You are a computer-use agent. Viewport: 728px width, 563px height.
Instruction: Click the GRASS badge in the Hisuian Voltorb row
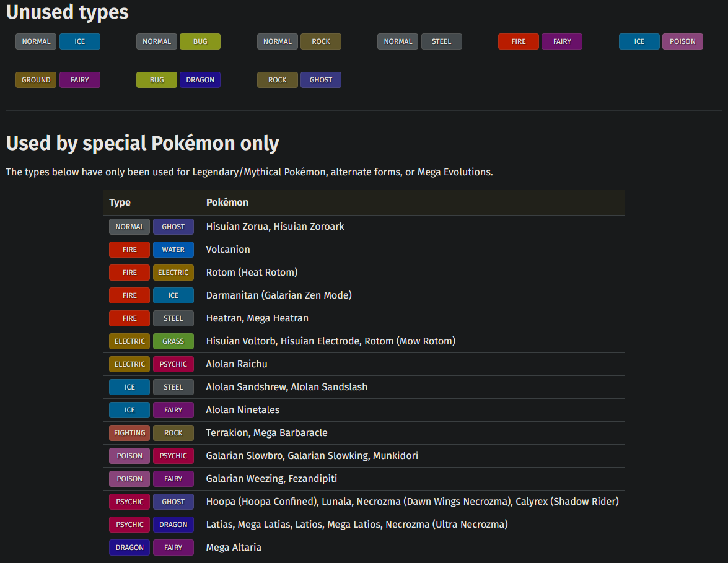point(173,341)
